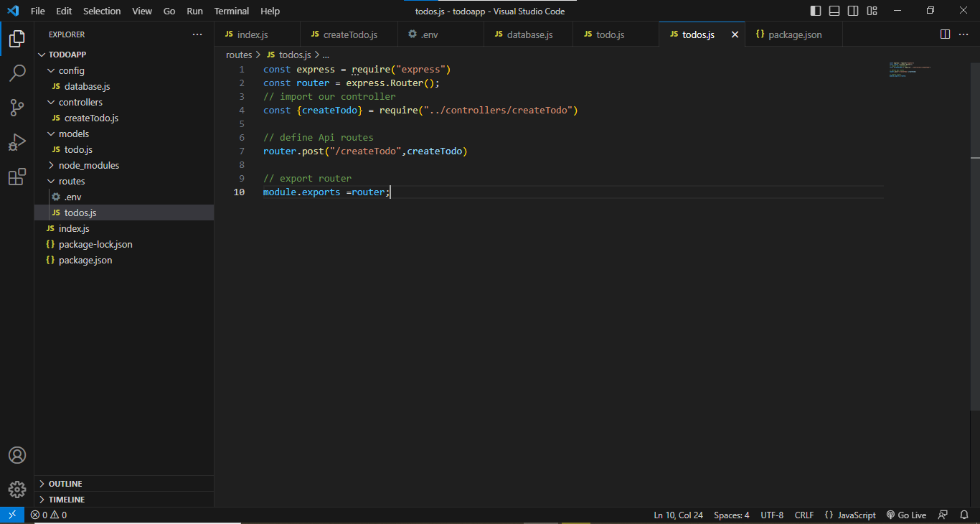980x524 pixels.
Task: Click Go Live in status bar
Action: point(907,515)
